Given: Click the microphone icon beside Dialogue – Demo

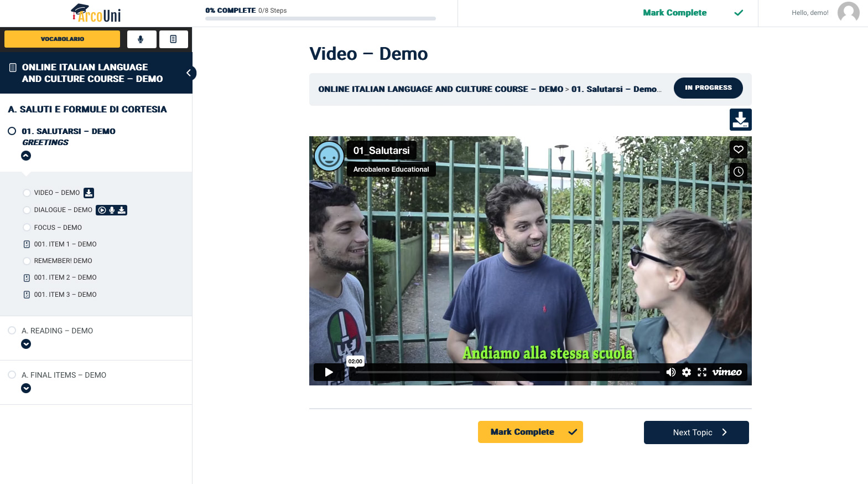Looking at the screenshot, I should (x=112, y=210).
